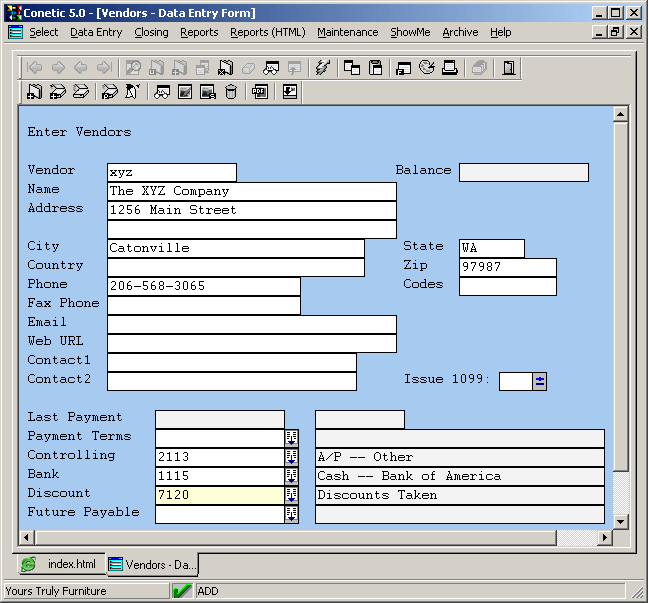Screen dimensions: 648x603
Task: Click the exit door toolbar icon
Action: point(509,68)
